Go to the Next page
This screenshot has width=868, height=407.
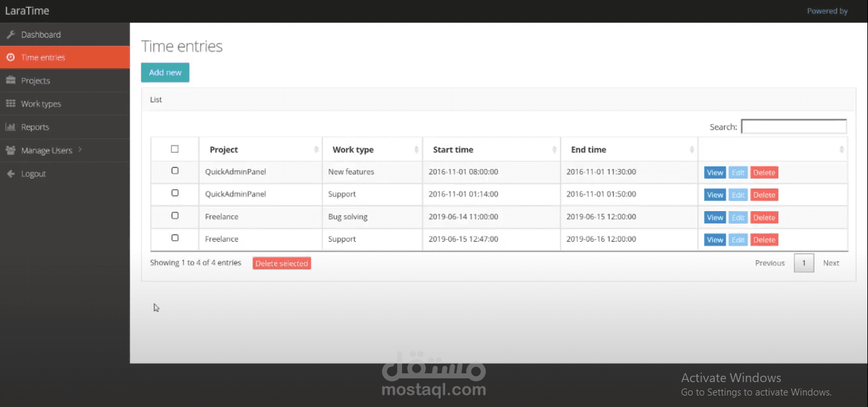pyautogui.click(x=831, y=263)
